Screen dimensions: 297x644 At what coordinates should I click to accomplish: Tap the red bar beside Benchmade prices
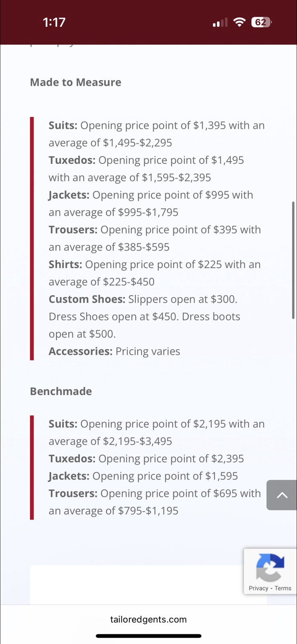[x=32, y=467]
